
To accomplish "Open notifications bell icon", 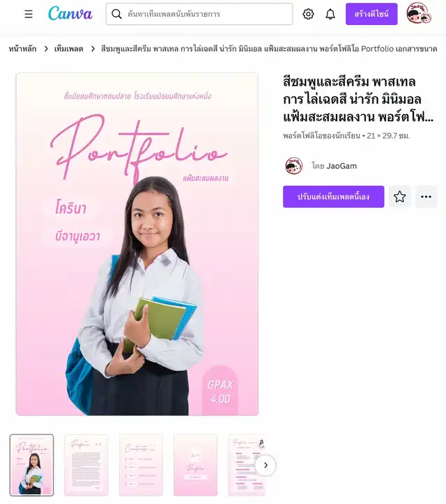I will [x=330, y=14].
